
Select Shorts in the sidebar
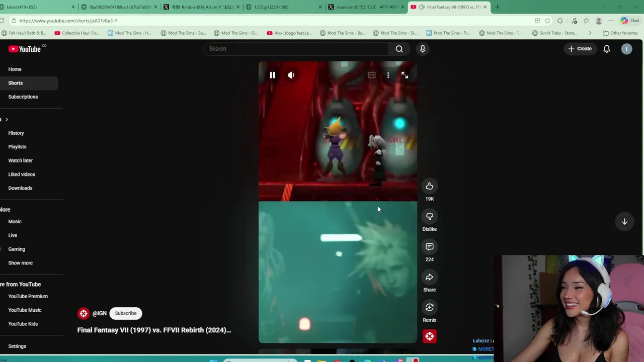pyautogui.click(x=15, y=83)
